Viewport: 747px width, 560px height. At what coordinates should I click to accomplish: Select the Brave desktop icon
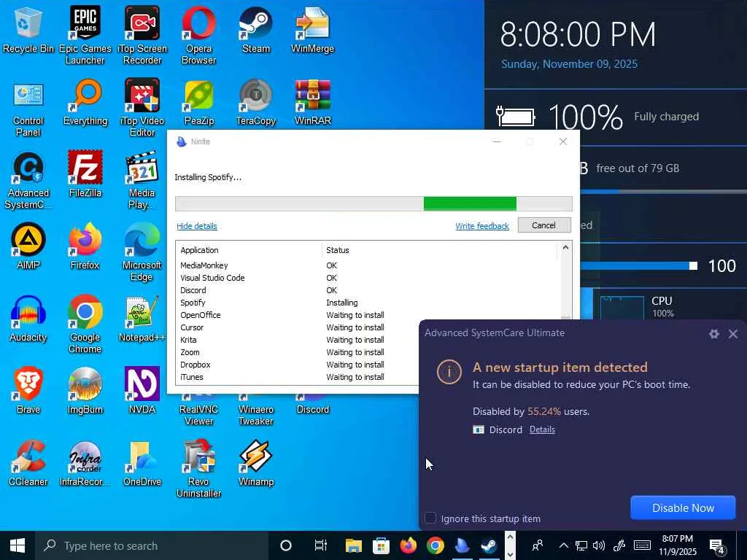pyautogui.click(x=28, y=391)
